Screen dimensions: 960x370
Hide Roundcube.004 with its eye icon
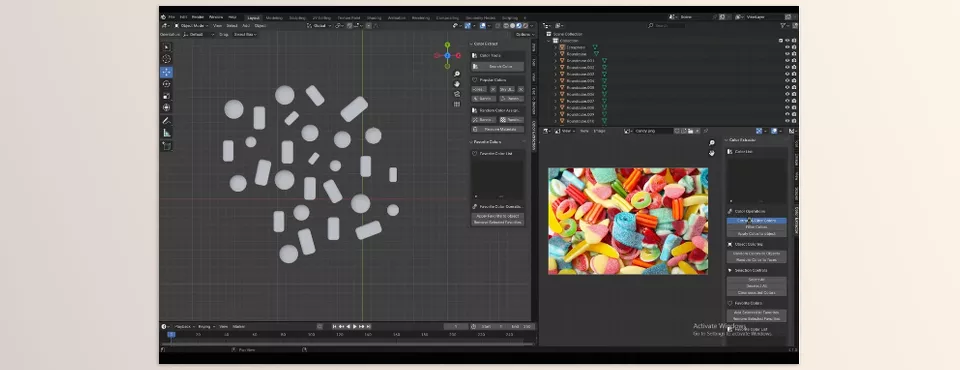(787, 81)
